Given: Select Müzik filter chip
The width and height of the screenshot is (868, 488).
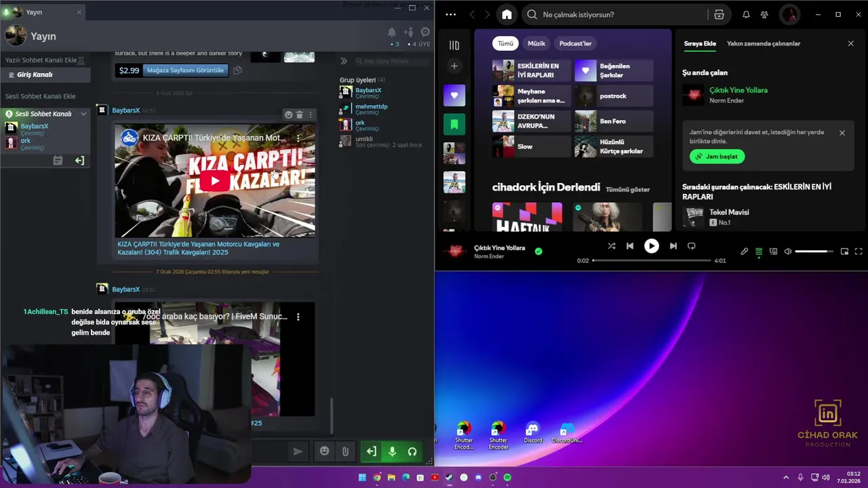Looking at the screenshot, I should pyautogui.click(x=536, y=43).
